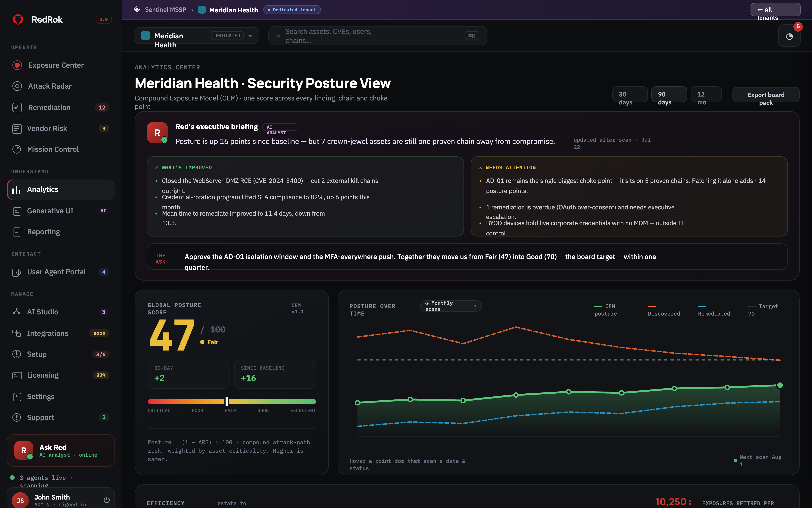Open Mission Control gauge icon

click(x=17, y=149)
